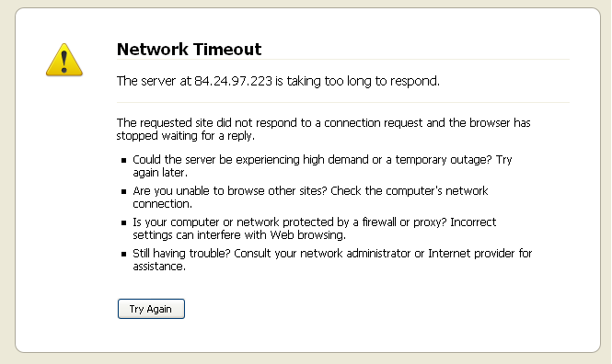Click the word 'assistance.' in last bullet

coord(159,267)
